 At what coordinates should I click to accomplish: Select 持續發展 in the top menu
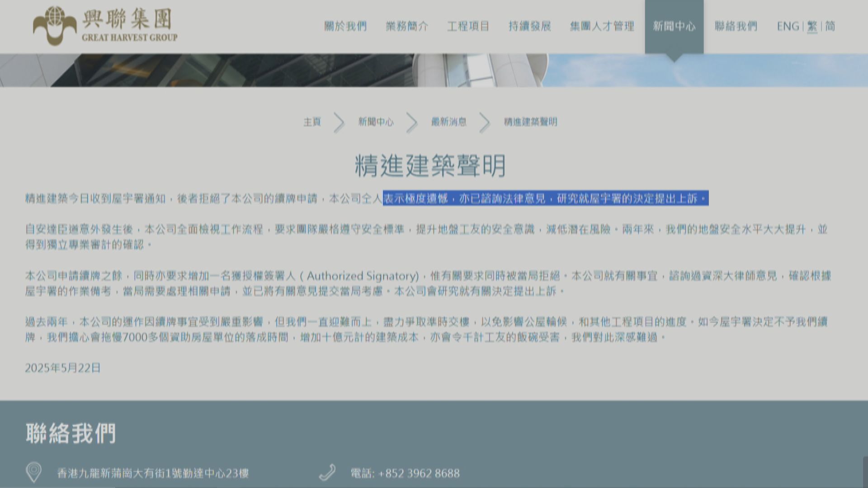pyautogui.click(x=529, y=26)
